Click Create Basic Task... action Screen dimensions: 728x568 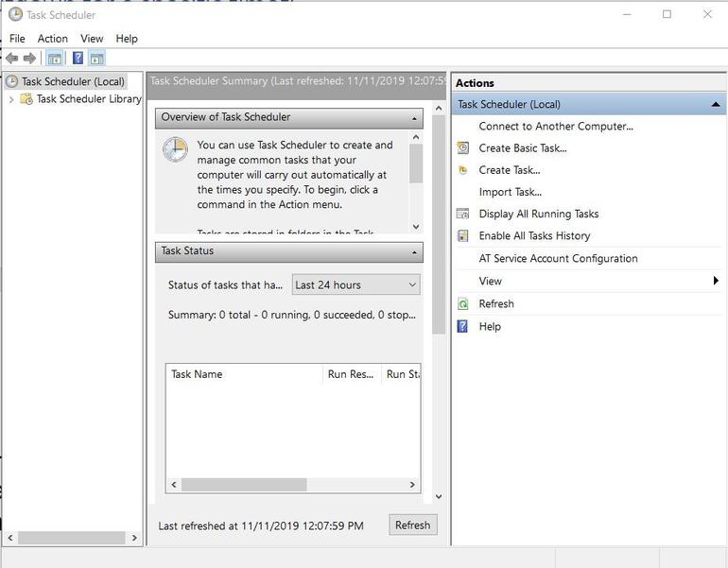click(x=523, y=148)
